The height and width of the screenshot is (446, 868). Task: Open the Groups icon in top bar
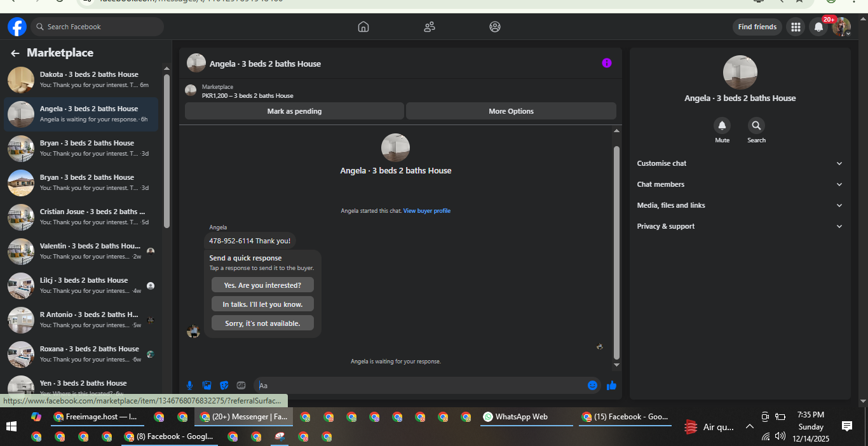pyautogui.click(x=495, y=27)
